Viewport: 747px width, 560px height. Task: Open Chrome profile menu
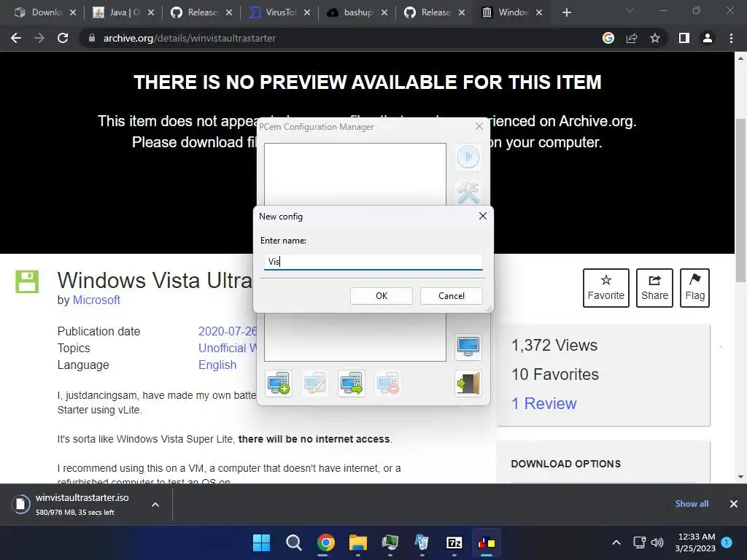[708, 38]
